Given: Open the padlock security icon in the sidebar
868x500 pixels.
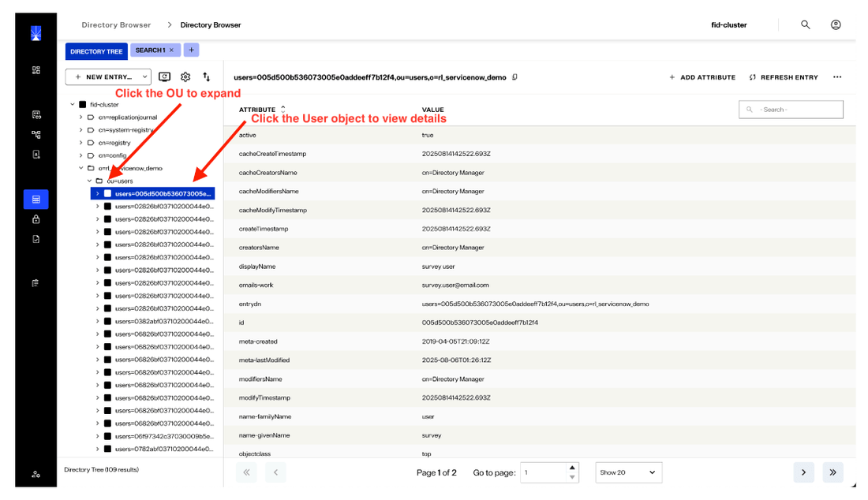Looking at the screenshot, I should (x=36, y=219).
